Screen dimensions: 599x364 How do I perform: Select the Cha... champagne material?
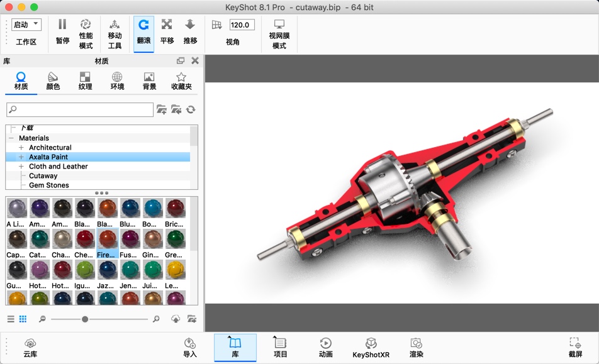(x=62, y=243)
